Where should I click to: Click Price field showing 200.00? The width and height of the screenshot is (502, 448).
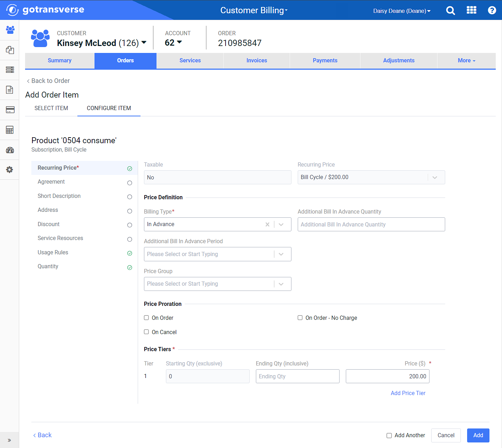click(387, 376)
